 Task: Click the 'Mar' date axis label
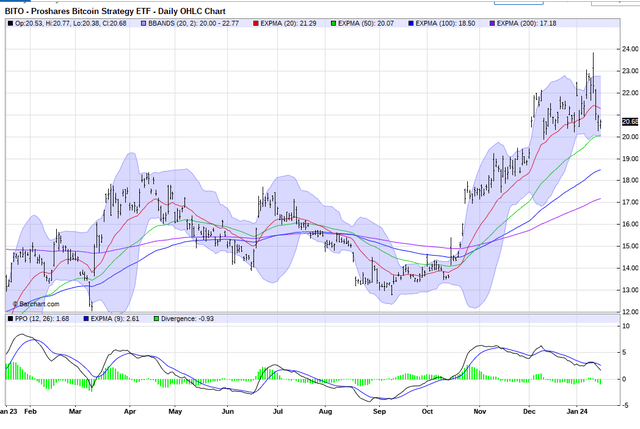(75, 411)
